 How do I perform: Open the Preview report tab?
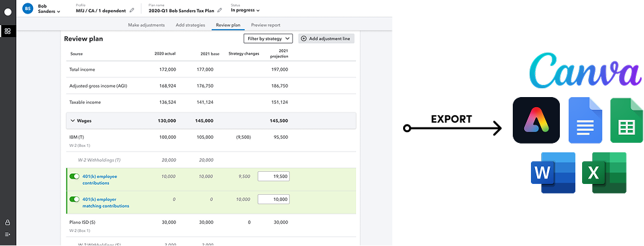pyautogui.click(x=266, y=25)
